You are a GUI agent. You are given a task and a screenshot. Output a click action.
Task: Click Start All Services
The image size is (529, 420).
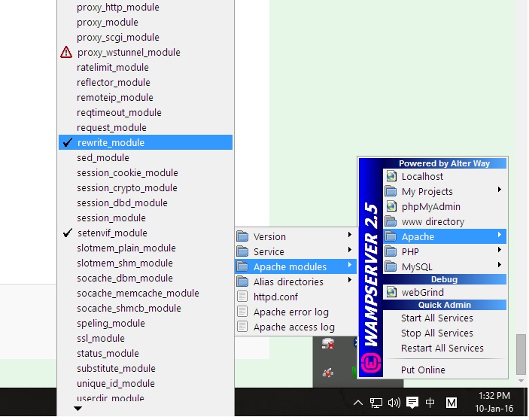(445, 318)
